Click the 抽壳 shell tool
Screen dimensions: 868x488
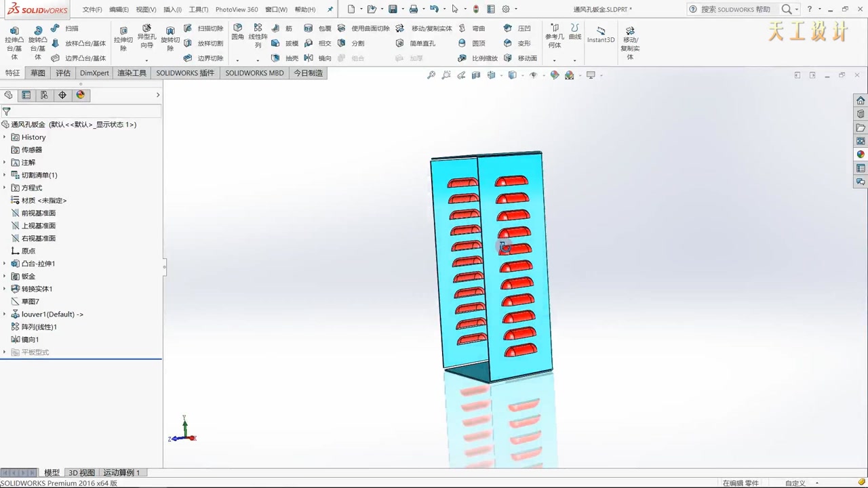[x=285, y=58]
